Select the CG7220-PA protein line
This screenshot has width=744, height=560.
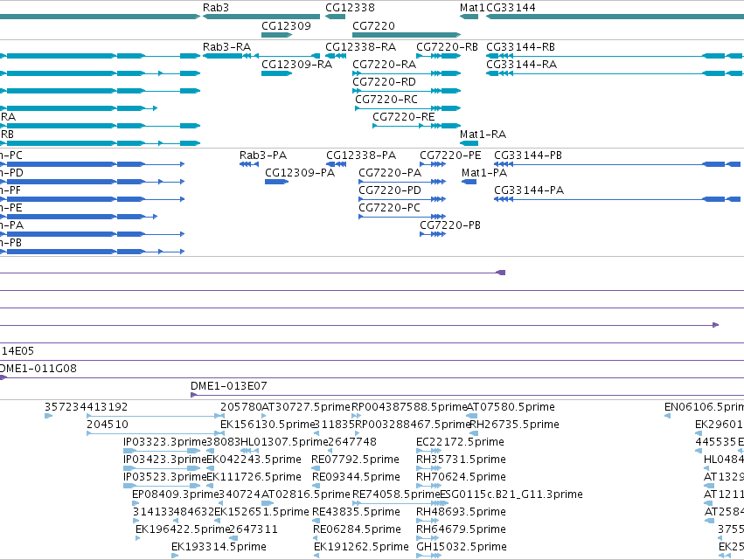(x=402, y=182)
